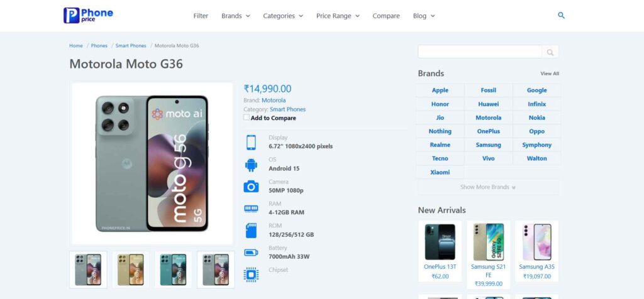Click the sidebar search submit icon
The width and height of the screenshot is (644, 299).
coord(550,52)
